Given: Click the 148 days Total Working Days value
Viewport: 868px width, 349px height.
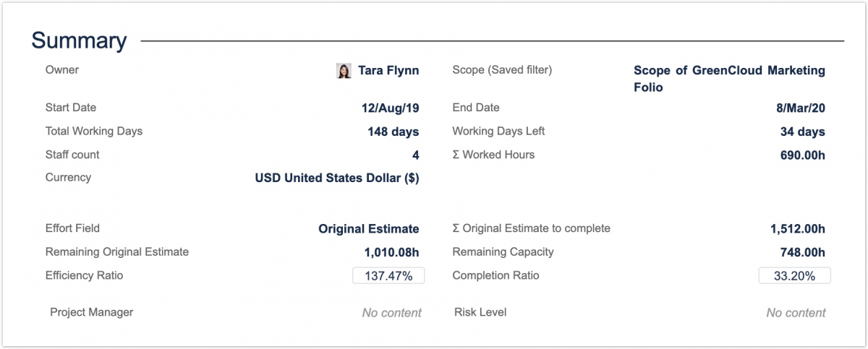Looking at the screenshot, I should tap(393, 132).
